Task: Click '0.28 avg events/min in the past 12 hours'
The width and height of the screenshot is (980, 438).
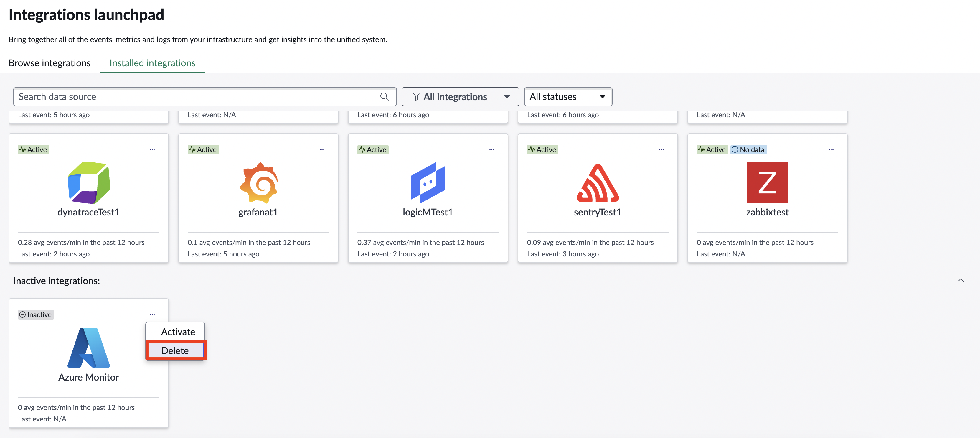Action: click(x=81, y=242)
